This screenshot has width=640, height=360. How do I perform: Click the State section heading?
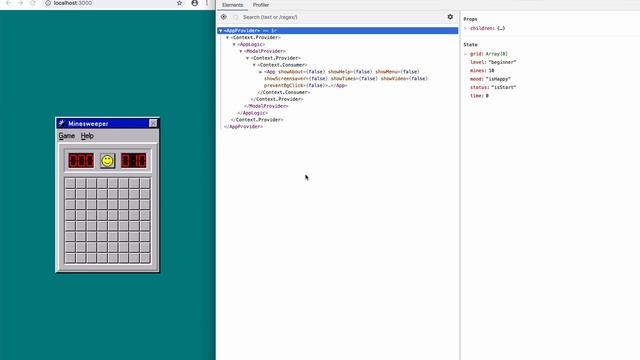(470, 44)
